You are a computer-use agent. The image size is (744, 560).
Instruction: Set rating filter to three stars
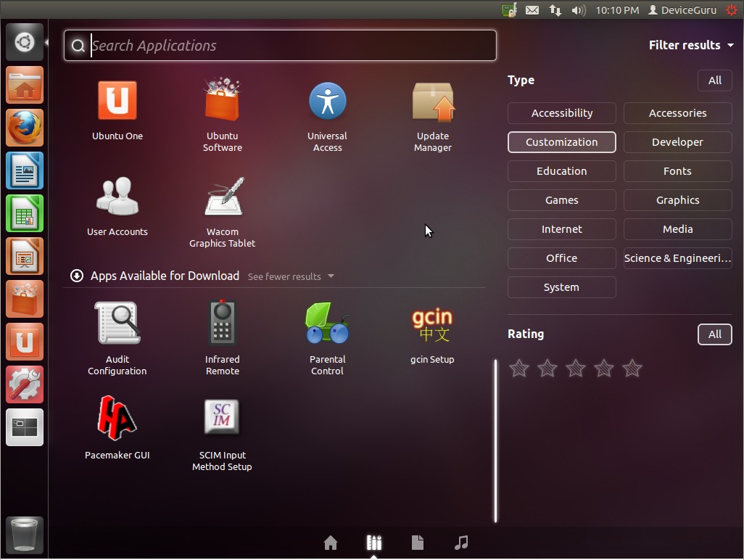pyautogui.click(x=576, y=368)
